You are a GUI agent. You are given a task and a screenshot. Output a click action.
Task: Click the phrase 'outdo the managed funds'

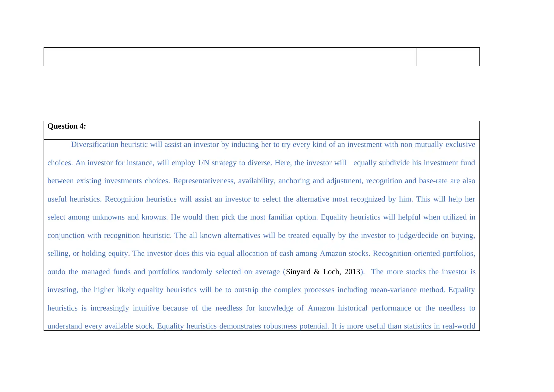[x=89, y=272]
